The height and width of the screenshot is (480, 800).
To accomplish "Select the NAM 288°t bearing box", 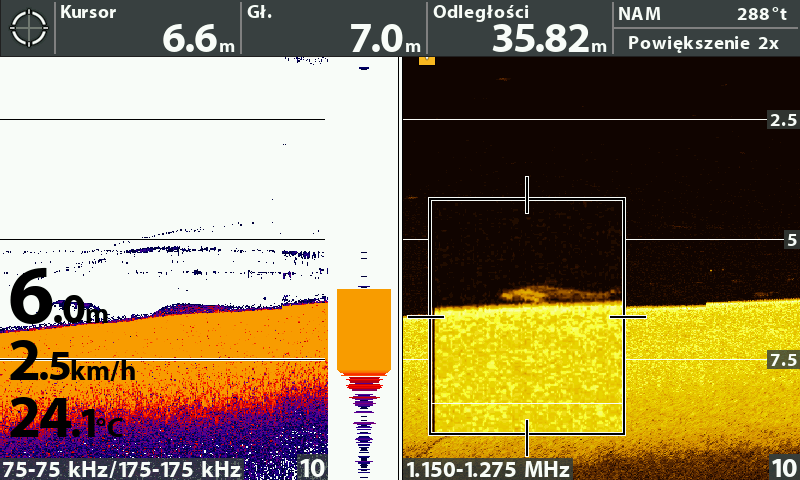I will pos(705,14).
